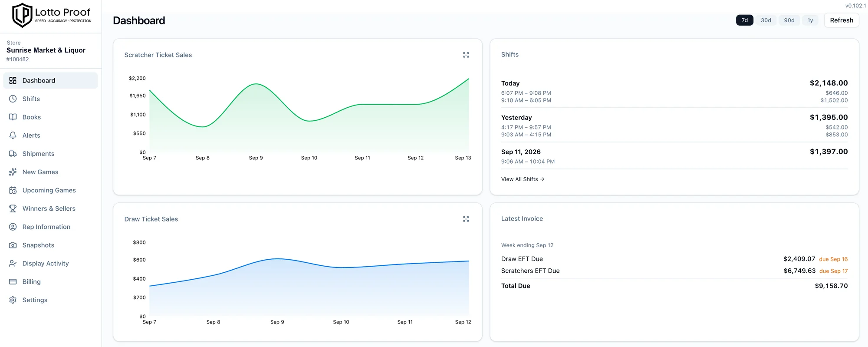Click Yesterday's shift total $1,395.00
The height and width of the screenshot is (347, 868).
tap(829, 117)
